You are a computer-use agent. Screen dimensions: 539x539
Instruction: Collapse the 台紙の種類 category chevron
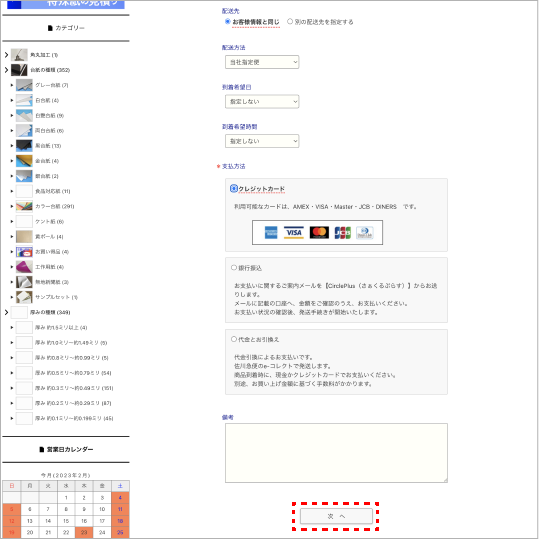pos(6,70)
